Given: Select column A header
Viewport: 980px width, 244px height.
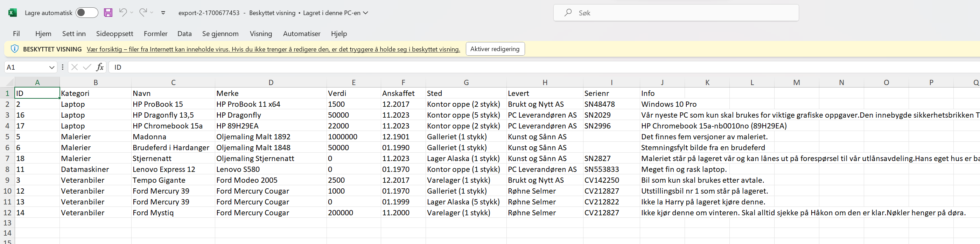Looking at the screenshot, I should point(37,82).
